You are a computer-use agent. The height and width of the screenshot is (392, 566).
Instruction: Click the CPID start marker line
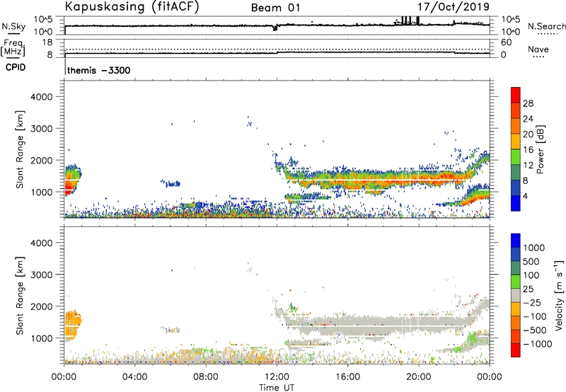65,67
